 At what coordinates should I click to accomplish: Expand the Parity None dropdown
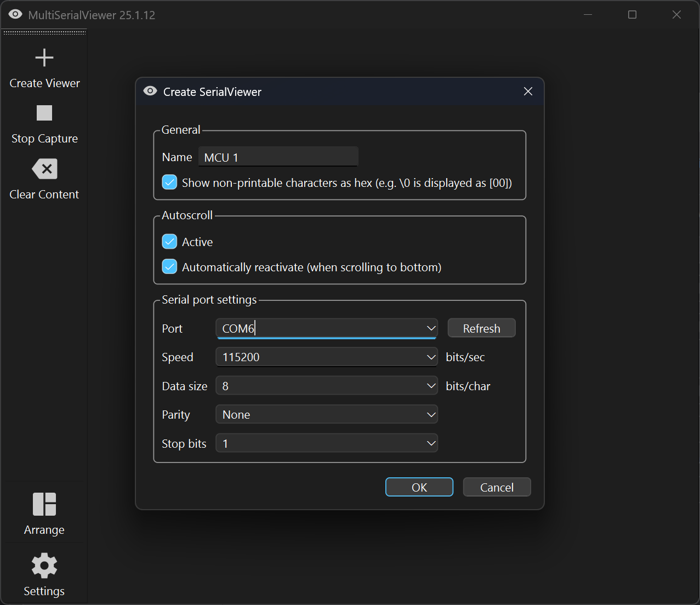[x=327, y=415]
